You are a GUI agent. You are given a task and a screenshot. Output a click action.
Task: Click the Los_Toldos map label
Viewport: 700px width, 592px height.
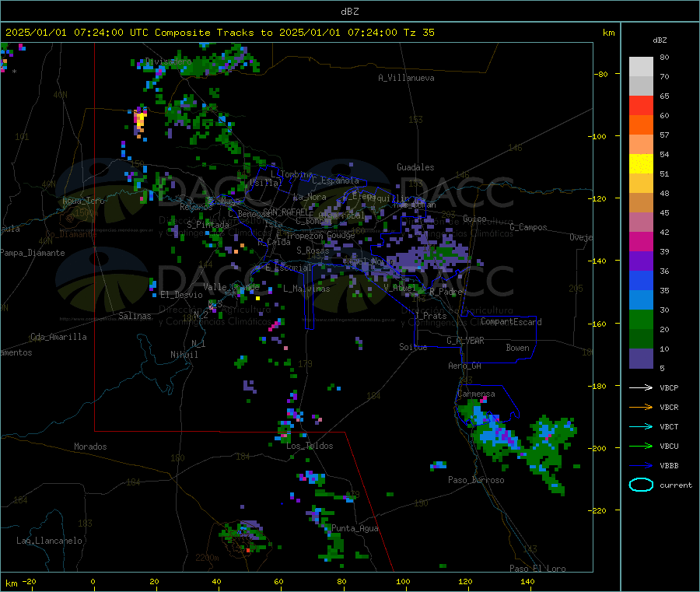tap(310, 446)
